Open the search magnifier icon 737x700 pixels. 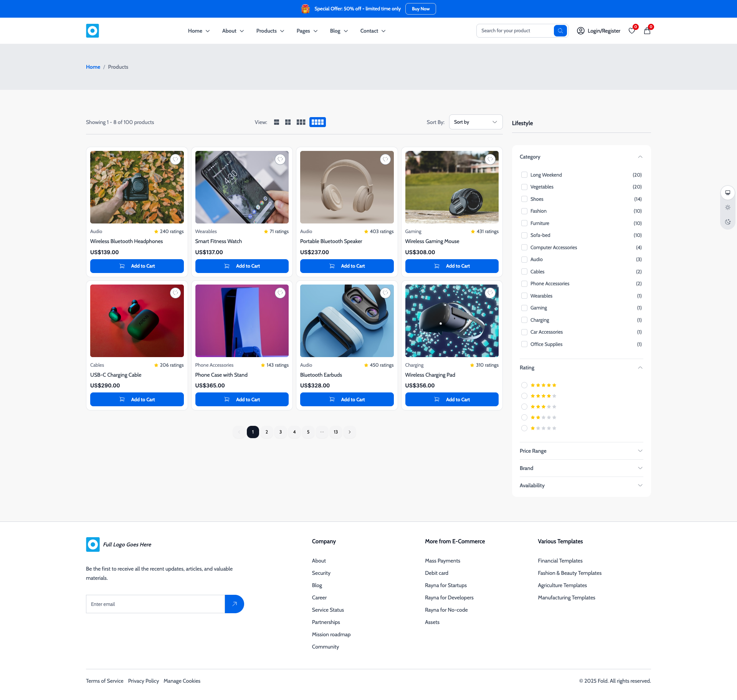point(560,30)
